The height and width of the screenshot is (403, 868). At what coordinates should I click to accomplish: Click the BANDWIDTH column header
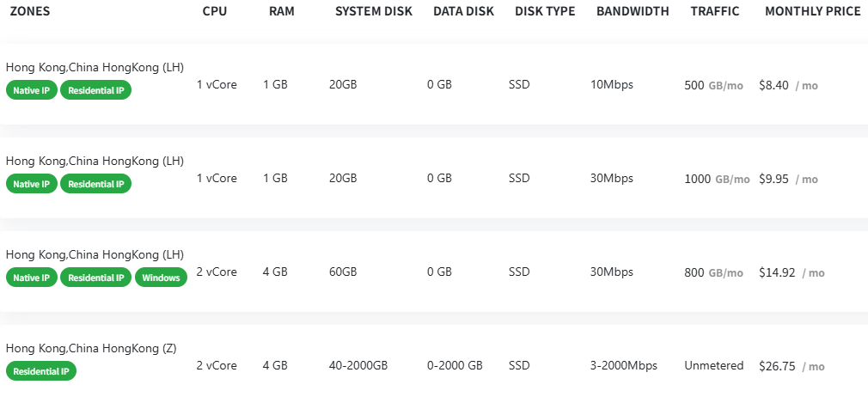tap(634, 12)
